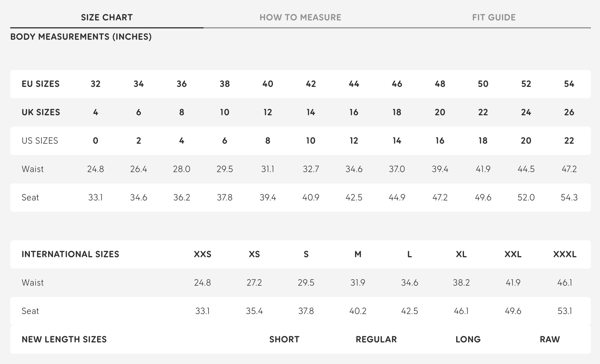The image size is (600, 364).
Task: Click the EU Sizes row label
Action: point(41,84)
